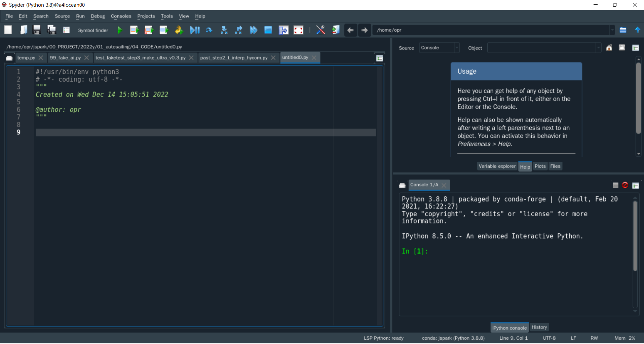The image size is (644, 344).
Task: Open the Tools menu
Action: pos(167,16)
